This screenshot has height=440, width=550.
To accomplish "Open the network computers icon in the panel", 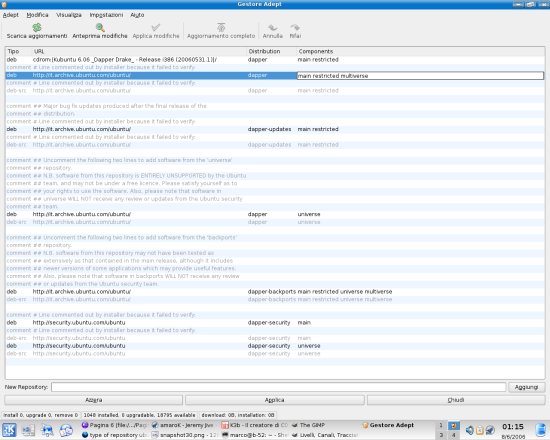I will coord(47,430).
